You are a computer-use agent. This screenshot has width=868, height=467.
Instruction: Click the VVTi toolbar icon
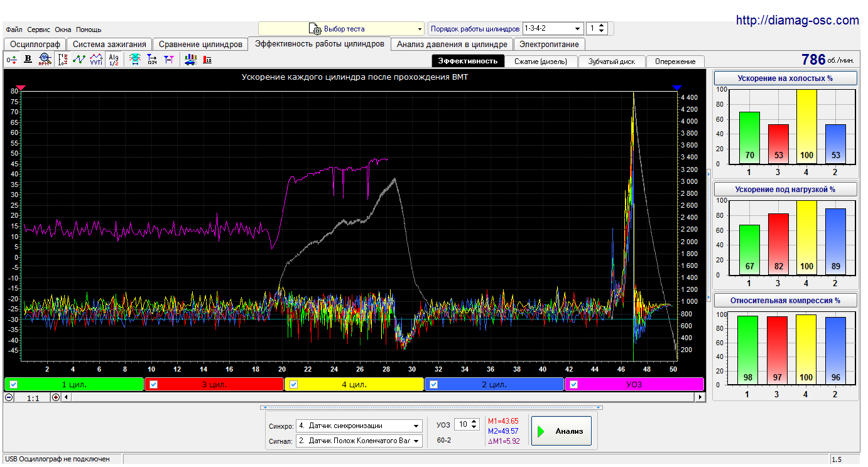96,60
